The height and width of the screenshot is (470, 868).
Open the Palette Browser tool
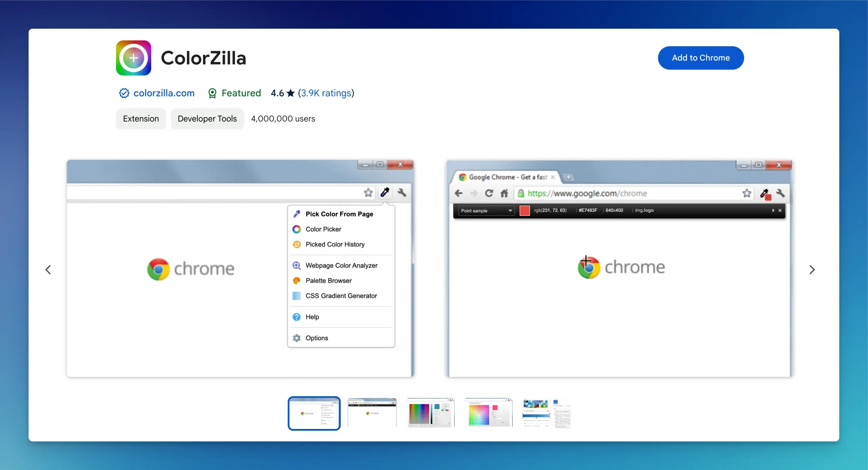328,281
